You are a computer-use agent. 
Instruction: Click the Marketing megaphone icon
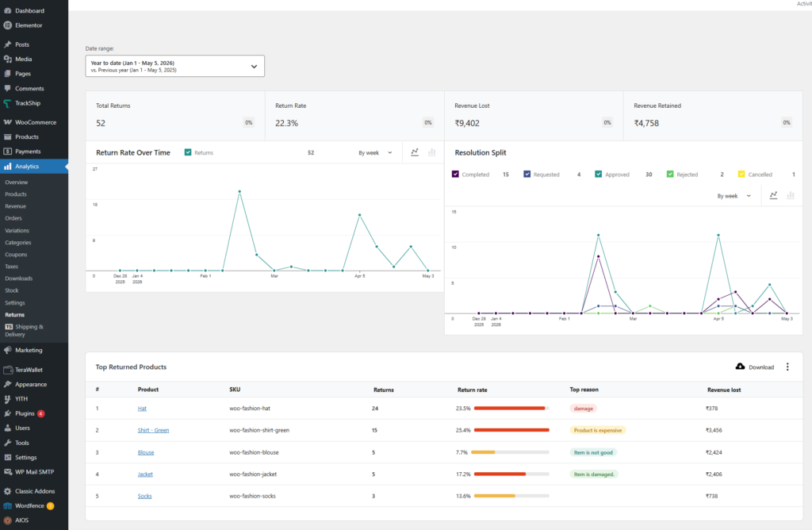tap(8, 350)
